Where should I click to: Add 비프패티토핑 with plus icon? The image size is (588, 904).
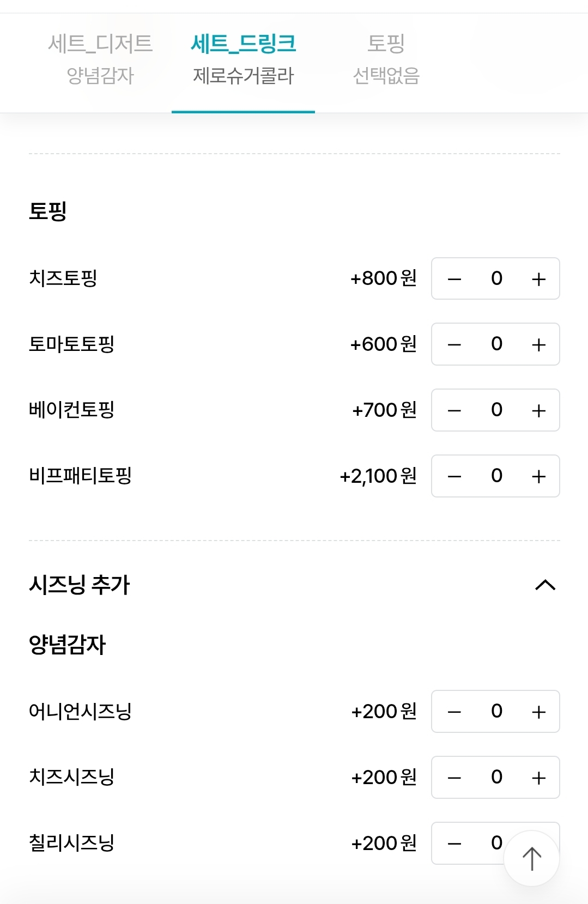click(x=538, y=476)
